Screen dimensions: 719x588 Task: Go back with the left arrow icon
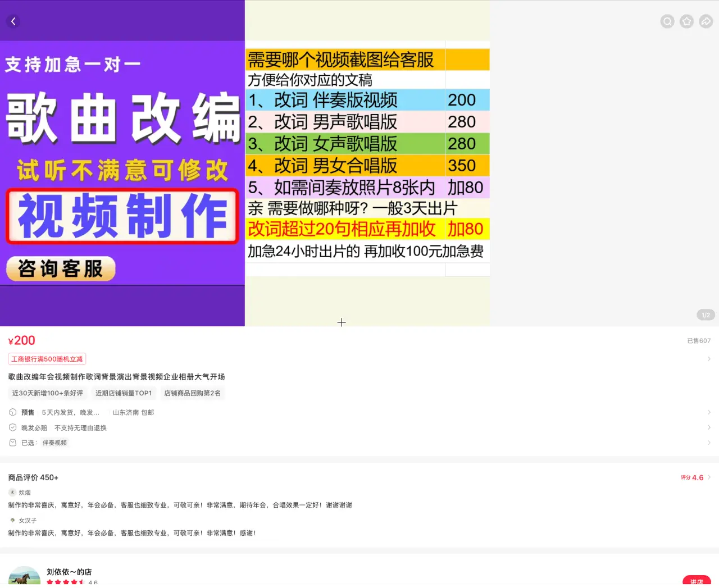point(13,21)
